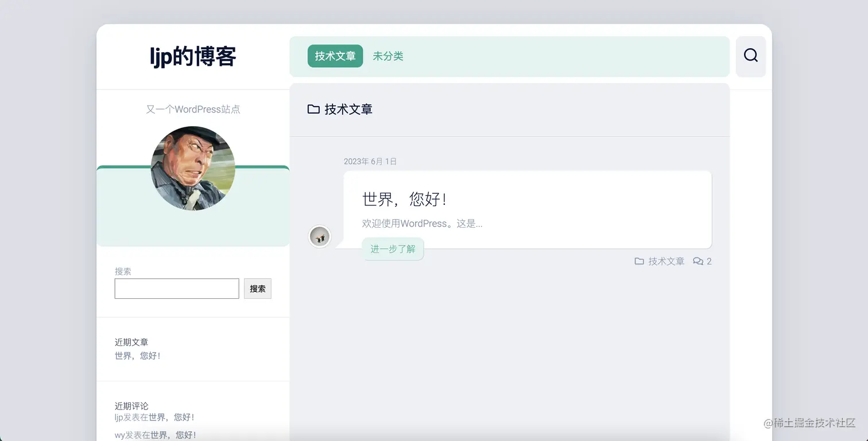This screenshot has width=868, height=441.
Task: Click the excerpt 欢迎使用WordPress。这是...
Action: (422, 224)
